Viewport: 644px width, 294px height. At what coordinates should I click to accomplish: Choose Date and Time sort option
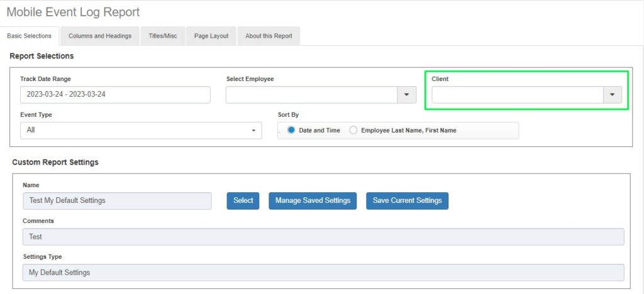(291, 130)
